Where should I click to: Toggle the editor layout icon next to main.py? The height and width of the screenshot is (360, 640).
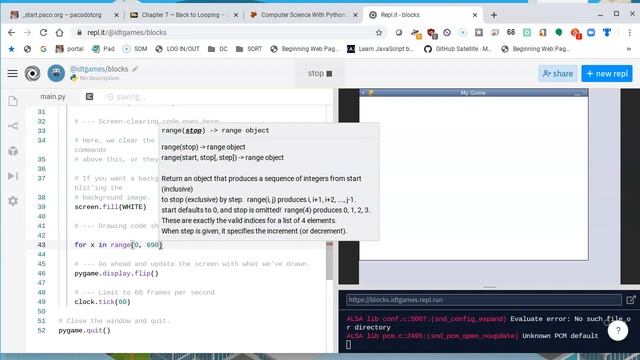point(89,97)
